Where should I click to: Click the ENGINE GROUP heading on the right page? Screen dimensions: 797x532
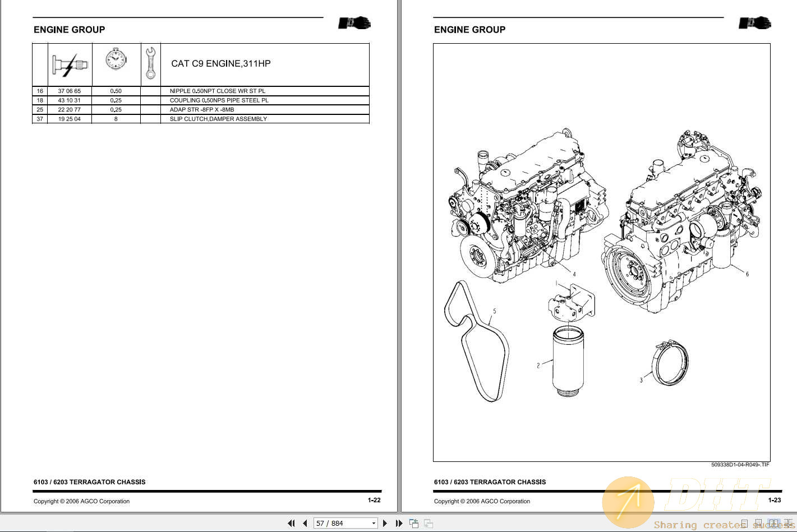click(x=470, y=30)
